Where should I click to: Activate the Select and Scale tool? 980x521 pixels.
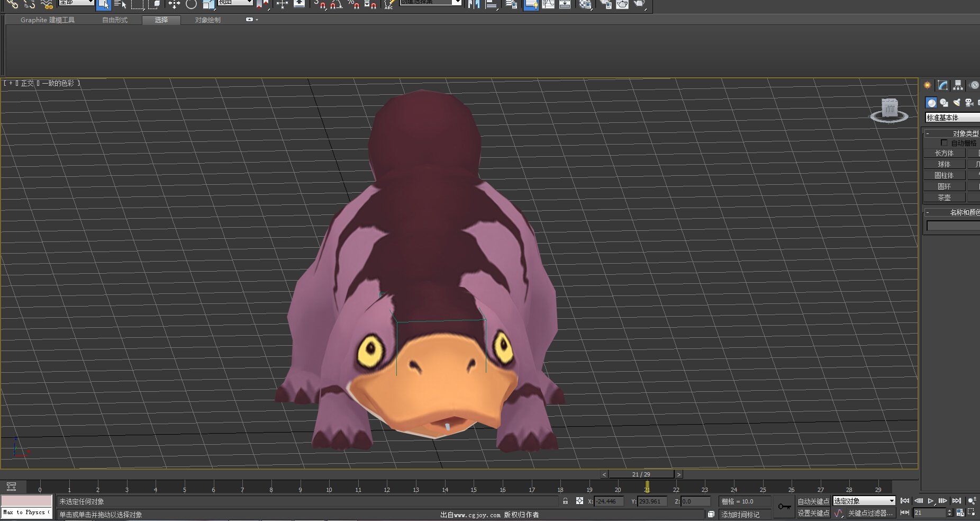(x=208, y=4)
